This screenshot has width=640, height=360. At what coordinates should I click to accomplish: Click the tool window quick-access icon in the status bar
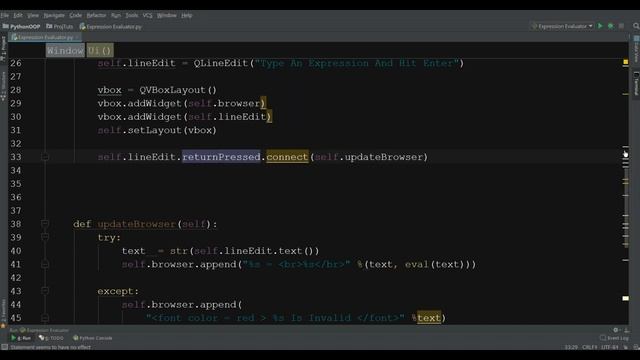coord(4,347)
